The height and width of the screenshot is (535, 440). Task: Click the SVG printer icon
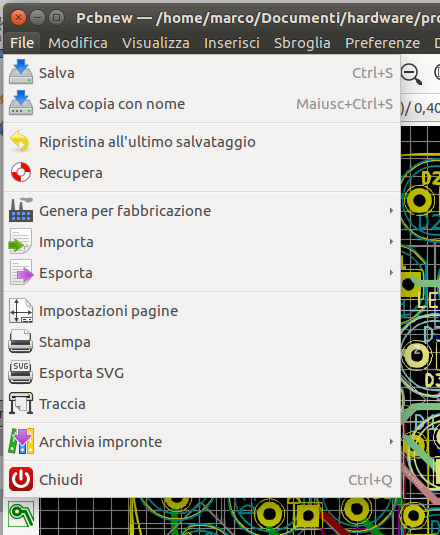pos(21,372)
